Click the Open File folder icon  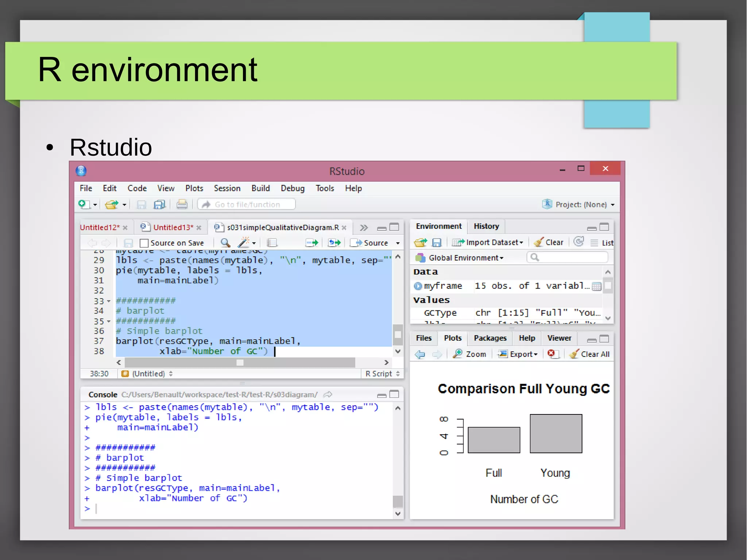[112, 204]
